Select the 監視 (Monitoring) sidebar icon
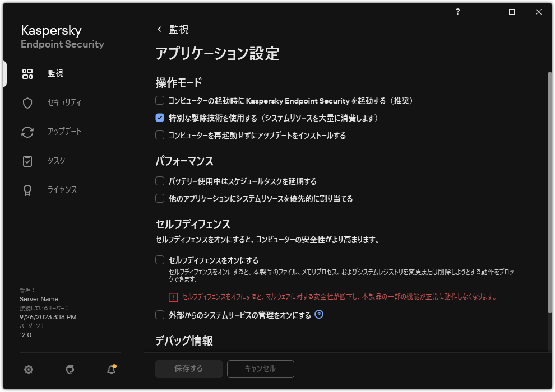Screen dimensions: 555x392 pyautogui.click(x=27, y=73)
